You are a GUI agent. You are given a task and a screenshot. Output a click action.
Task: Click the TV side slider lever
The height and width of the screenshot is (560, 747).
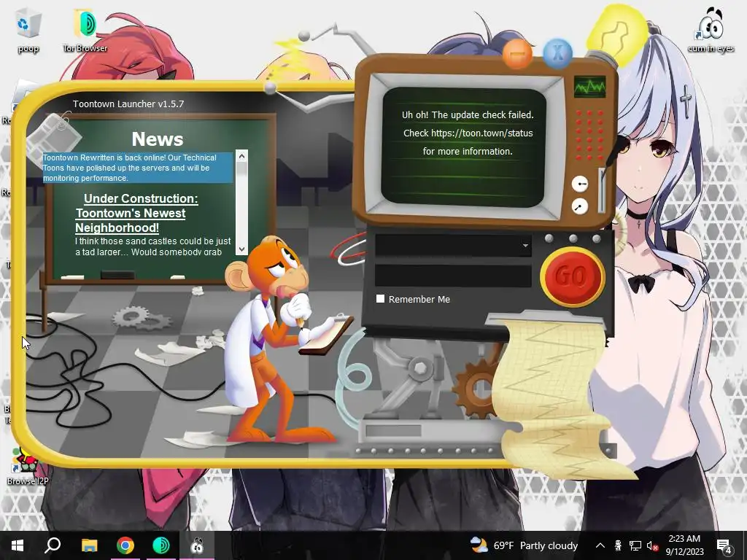click(601, 190)
